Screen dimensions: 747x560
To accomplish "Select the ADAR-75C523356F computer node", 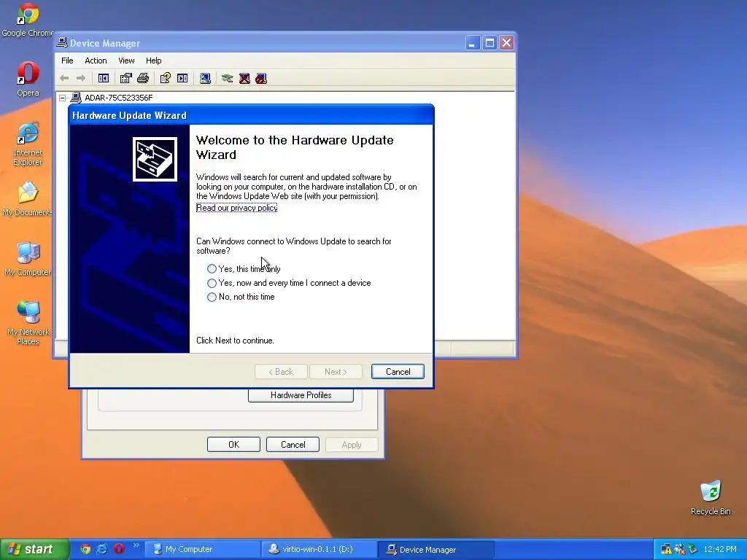I will point(119,98).
